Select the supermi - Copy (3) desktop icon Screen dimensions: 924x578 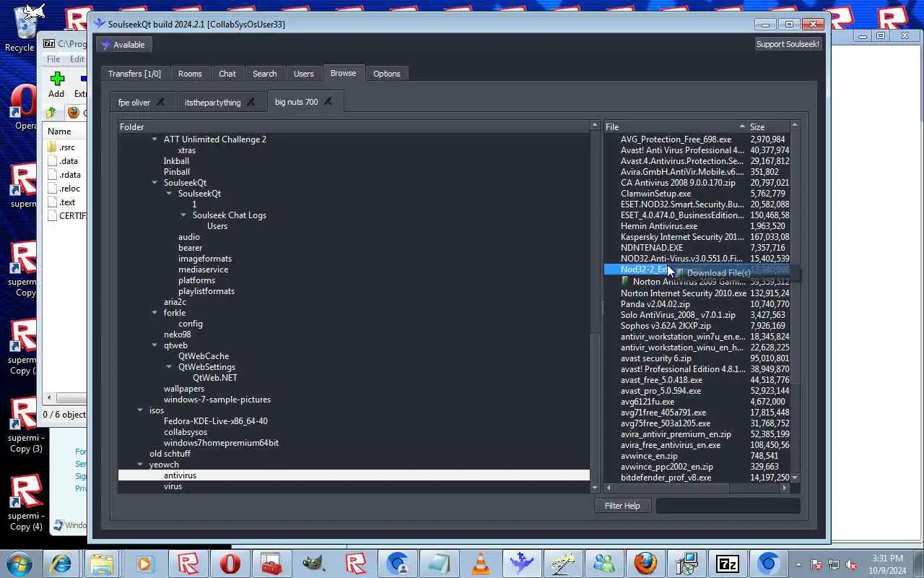(25, 426)
